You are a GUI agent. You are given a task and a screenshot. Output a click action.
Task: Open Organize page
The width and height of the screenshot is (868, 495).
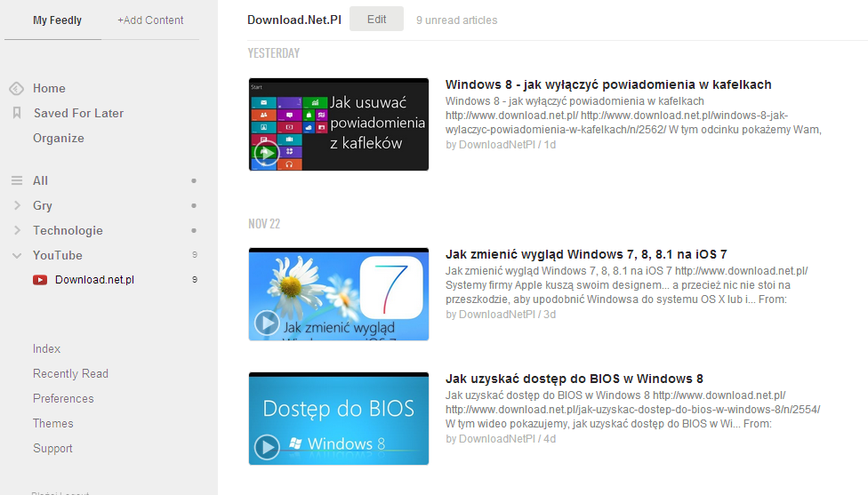(x=58, y=139)
